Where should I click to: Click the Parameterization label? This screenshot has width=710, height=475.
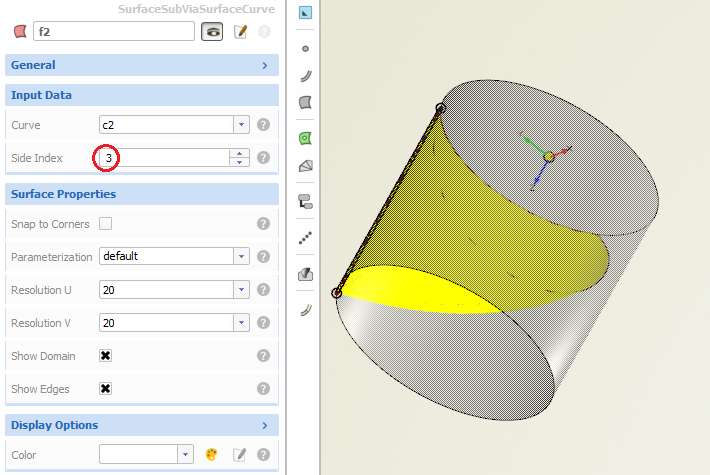click(x=52, y=257)
